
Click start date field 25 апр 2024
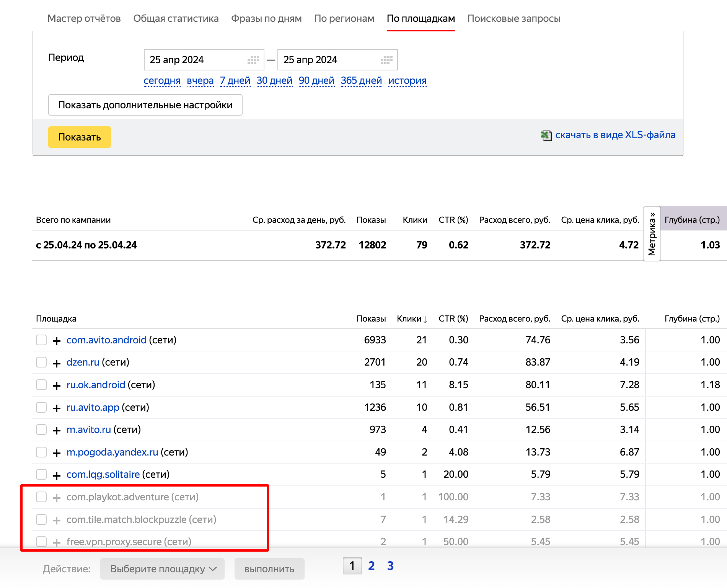(204, 60)
